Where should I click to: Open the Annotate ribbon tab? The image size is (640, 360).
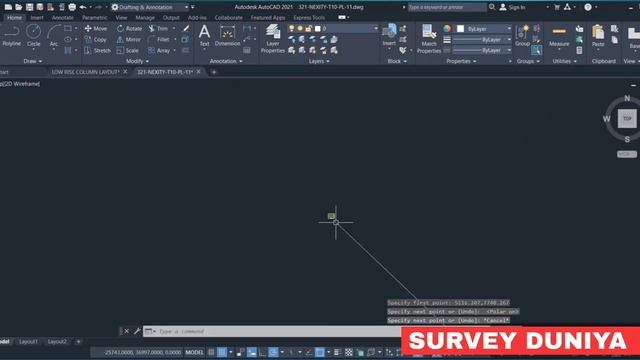point(63,18)
